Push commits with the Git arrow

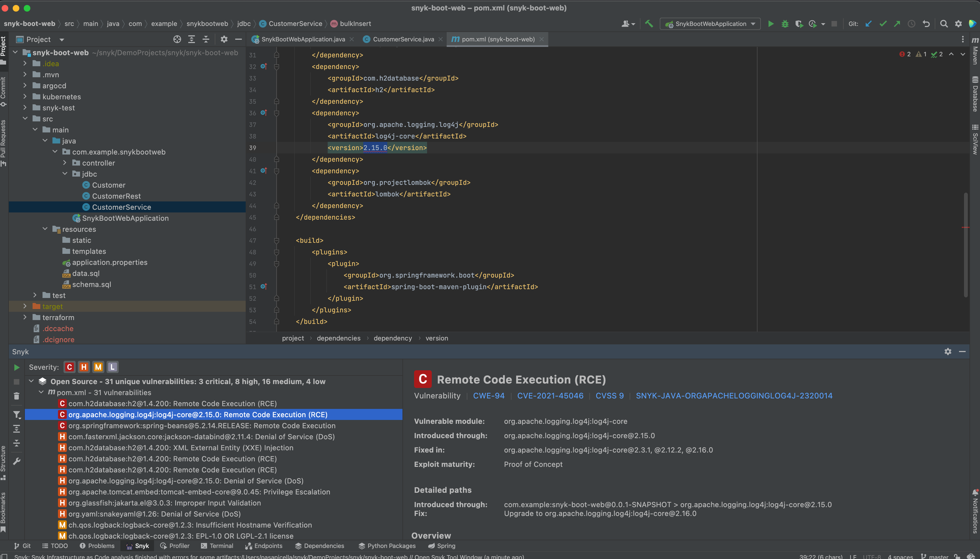click(897, 24)
